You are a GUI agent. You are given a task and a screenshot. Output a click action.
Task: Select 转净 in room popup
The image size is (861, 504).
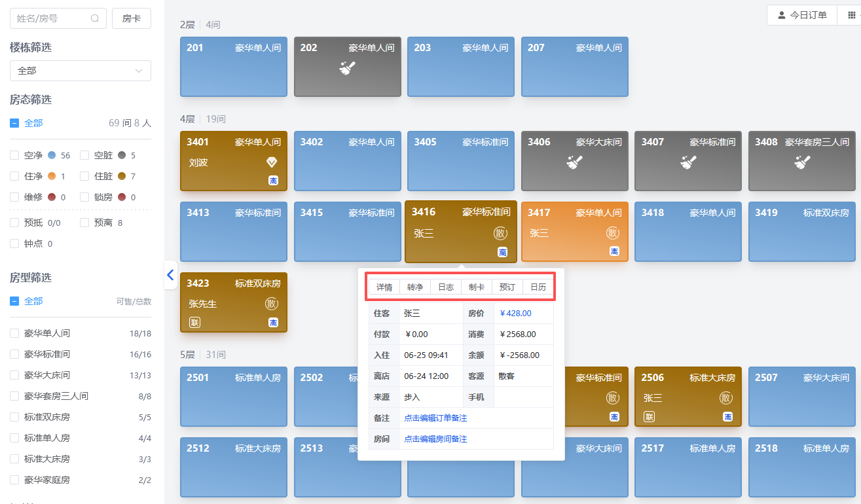pyautogui.click(x=415, y=287)
